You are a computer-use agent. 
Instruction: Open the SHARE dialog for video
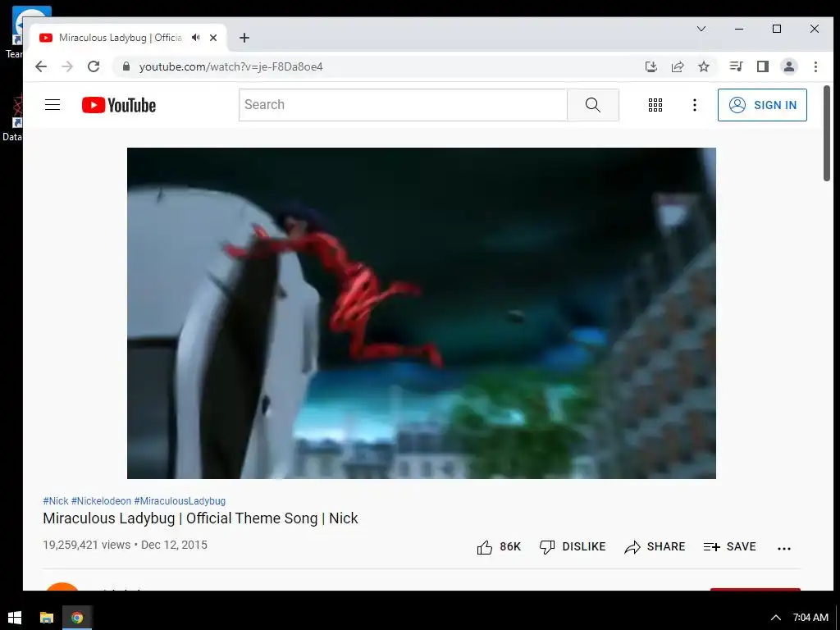(655, 547)
